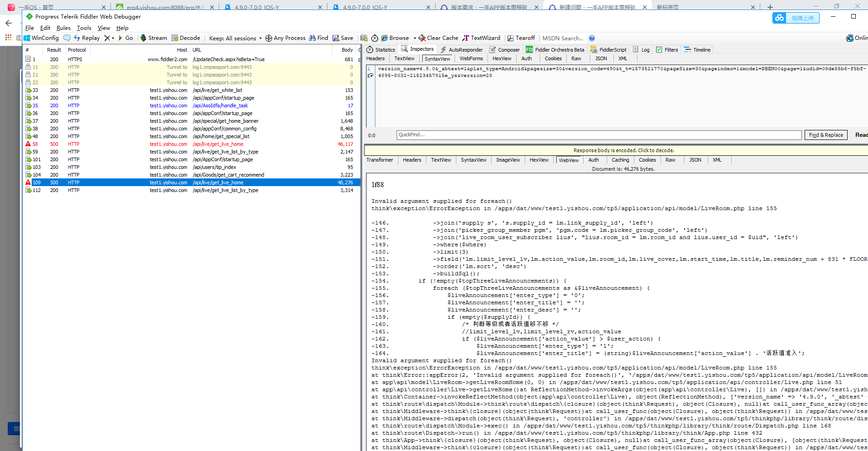This screenshot has width=868, height=451.
Task: Click Find & Replace button
Action: [x=826, y=135]
